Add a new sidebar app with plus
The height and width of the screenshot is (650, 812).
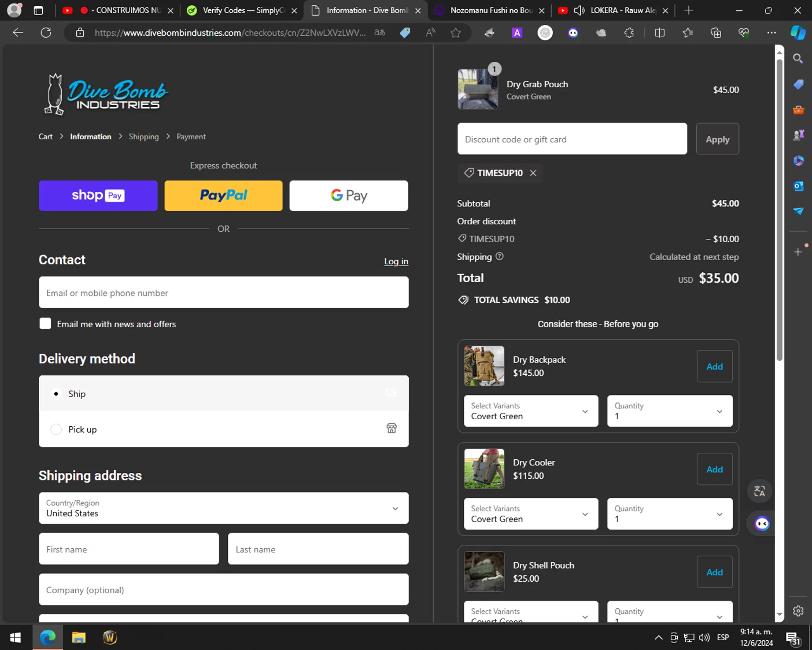798,252
